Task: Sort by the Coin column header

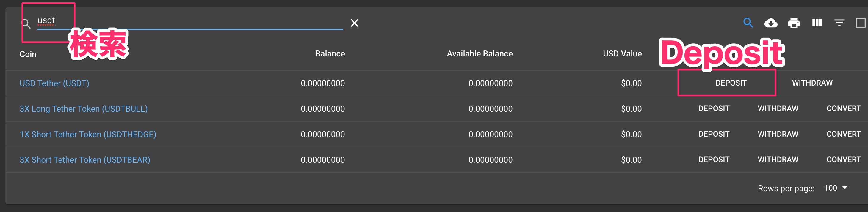Action: pyautogui.click(x=28, y=54)
